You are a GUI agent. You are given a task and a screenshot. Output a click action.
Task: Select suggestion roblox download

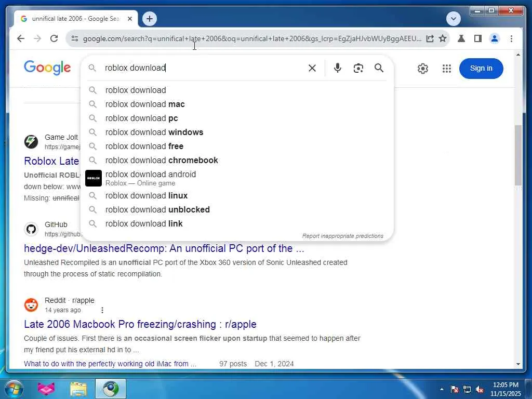pos(237,90)
